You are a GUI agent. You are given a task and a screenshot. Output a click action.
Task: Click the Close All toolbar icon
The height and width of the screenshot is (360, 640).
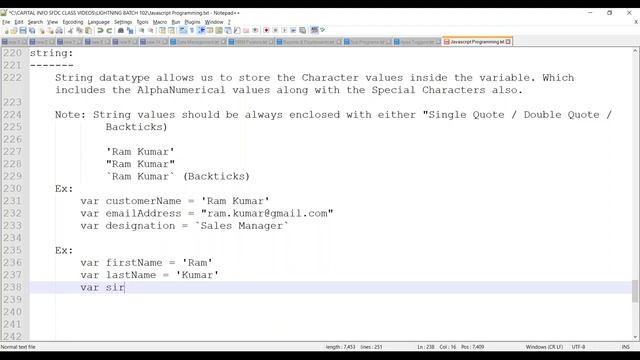pyautogui.click(x=51, y=31)
